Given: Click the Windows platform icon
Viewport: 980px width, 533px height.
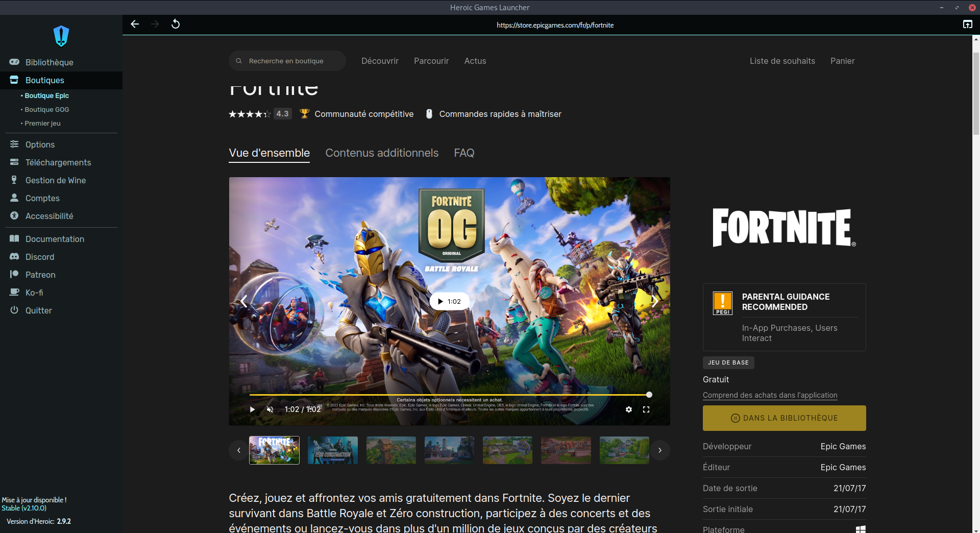Looking at the screenshot, I should coord(861,529).
